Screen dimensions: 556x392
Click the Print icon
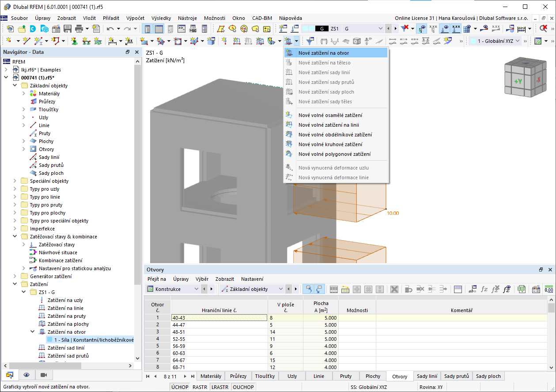(79, 29)
